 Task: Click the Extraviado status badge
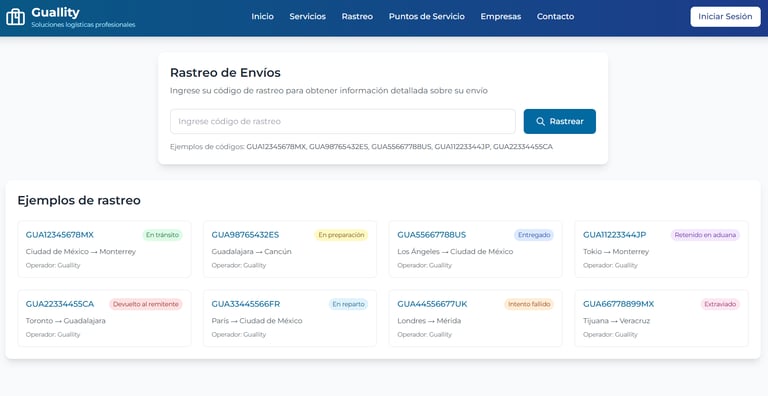[720, 304]
